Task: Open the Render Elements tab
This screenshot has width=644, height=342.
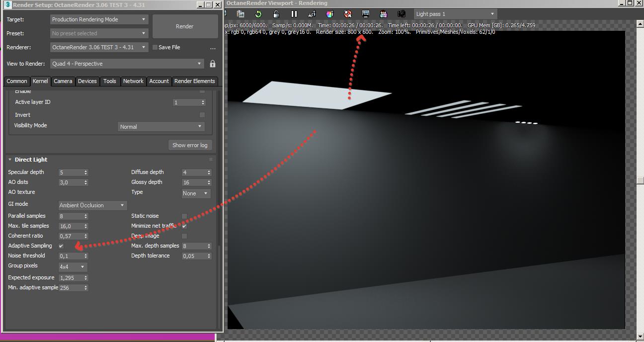Action: [x=195, y=81]
